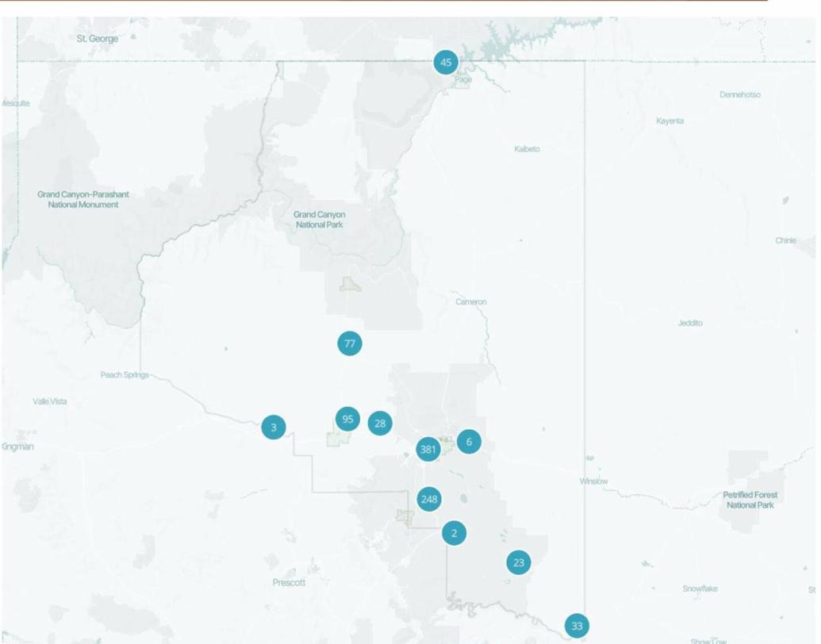Screen dimensions: 821x644
Task: Select the Page city label
Action: pyautogui.click(x=462, y=79)
